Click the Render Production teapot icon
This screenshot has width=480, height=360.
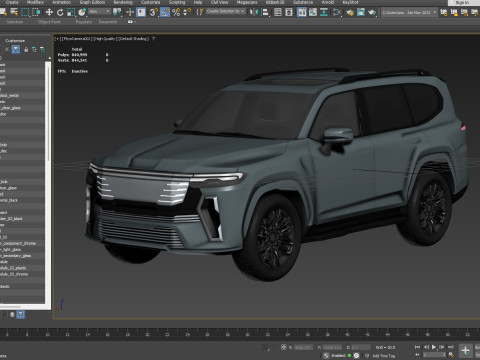tap(372, 13)
